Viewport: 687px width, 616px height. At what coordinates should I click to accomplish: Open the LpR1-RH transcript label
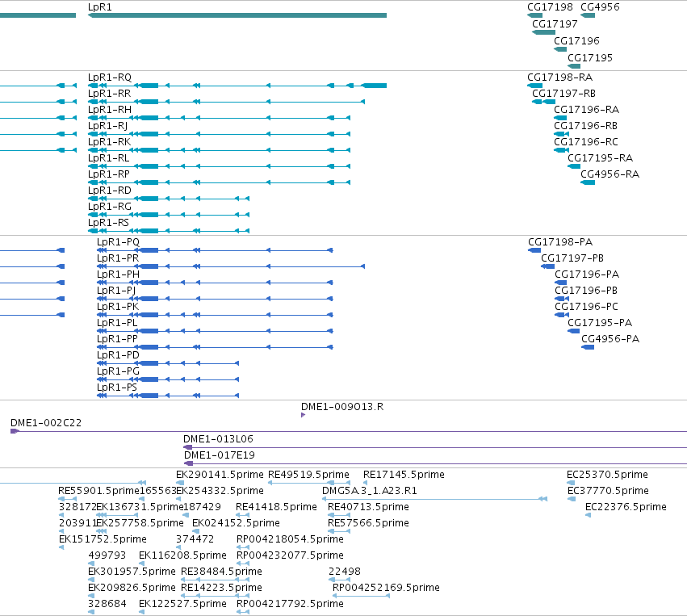point(110,110)
